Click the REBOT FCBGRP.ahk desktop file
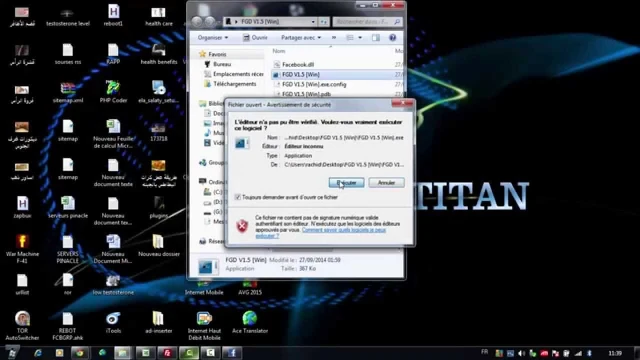The image size is (640, 360). (x=68, y=326)
